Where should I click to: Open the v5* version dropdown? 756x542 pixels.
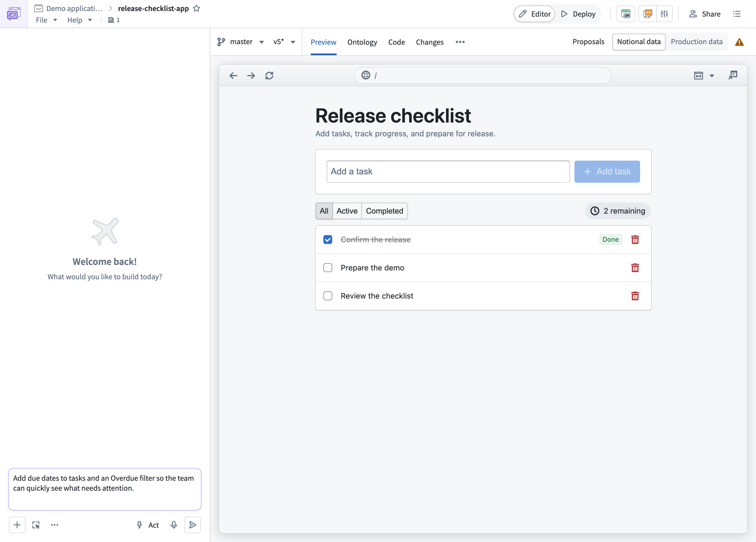click(284, 42)
